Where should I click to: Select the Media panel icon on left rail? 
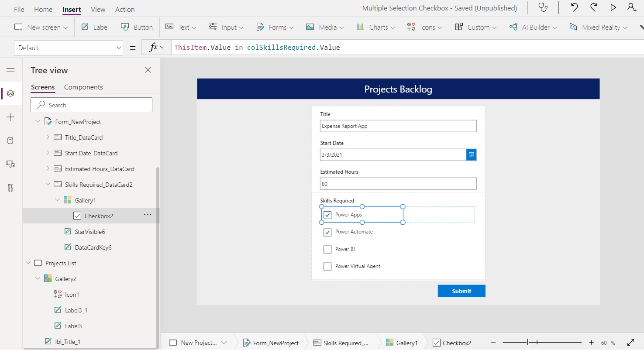[x=11, y=164]
